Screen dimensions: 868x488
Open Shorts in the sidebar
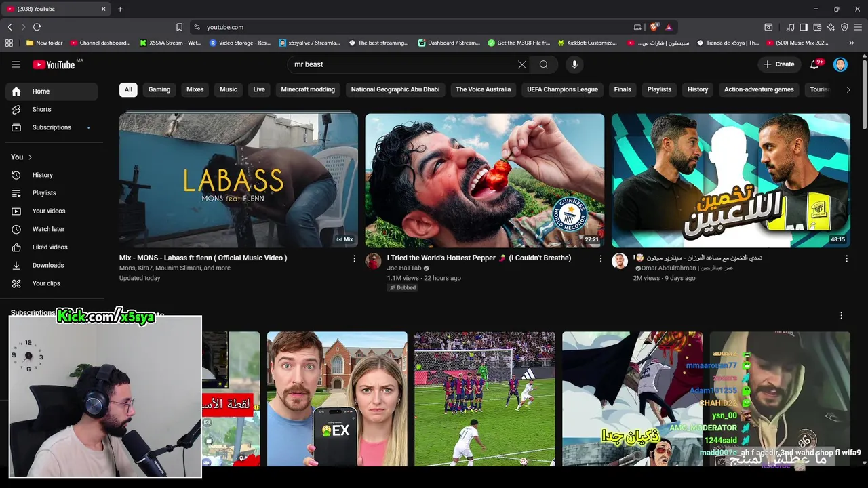52,109
